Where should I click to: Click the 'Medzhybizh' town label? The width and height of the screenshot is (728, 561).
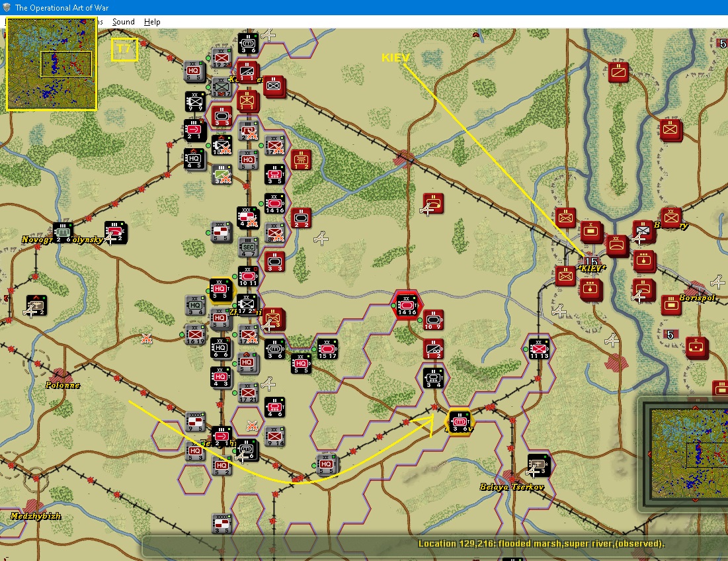coord(36,516)
